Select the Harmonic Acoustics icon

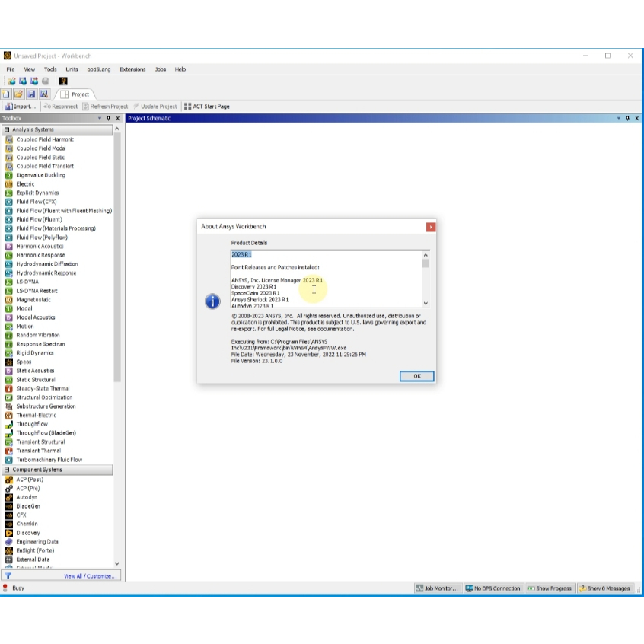coord(9,246)
